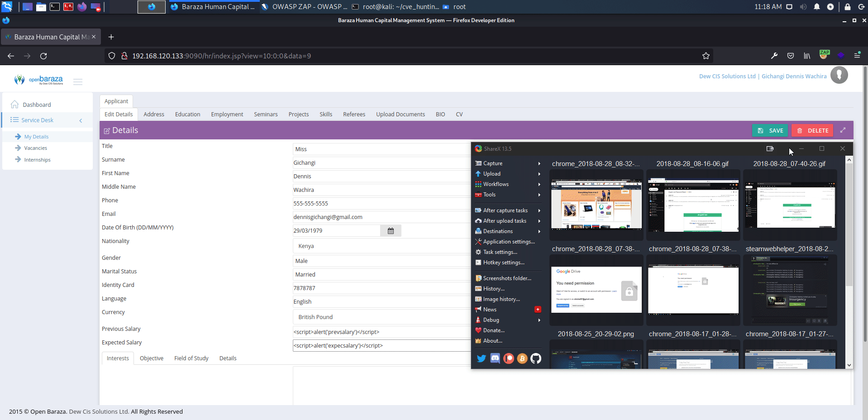This screenshot has width=868, height=420.
Task: Open ShareX Task settings
Action: point(508,252)
